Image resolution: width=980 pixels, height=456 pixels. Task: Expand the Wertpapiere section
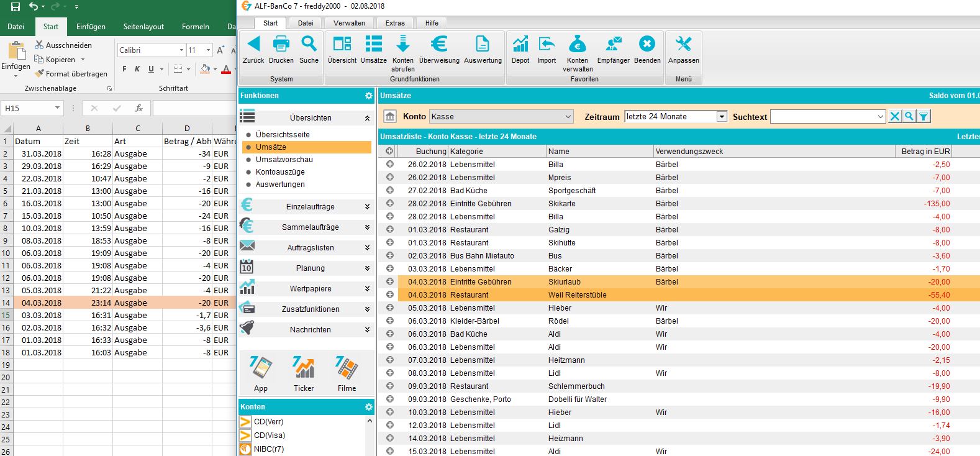point(367,289)
